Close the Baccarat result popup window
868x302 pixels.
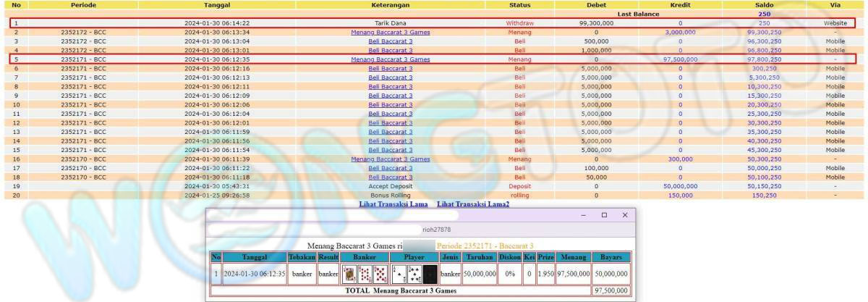[x=625, y=216]
